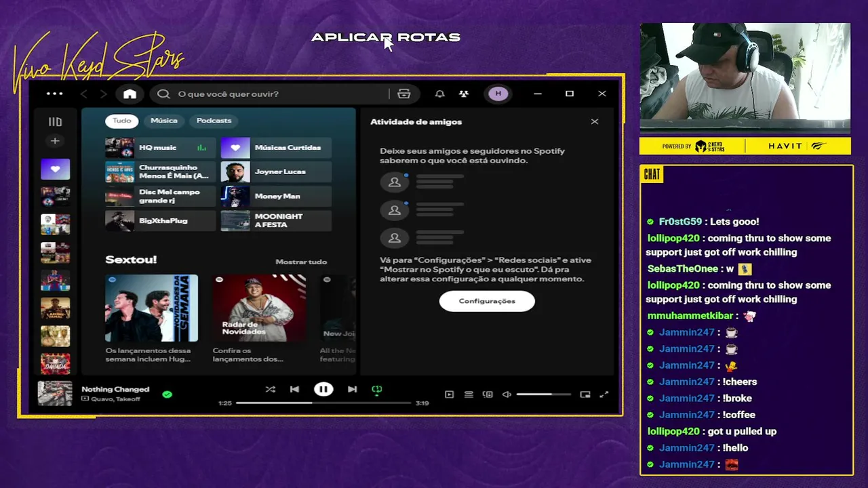Open the queue icon
Viewport: 868px width, 488px height.
(469, 394)
